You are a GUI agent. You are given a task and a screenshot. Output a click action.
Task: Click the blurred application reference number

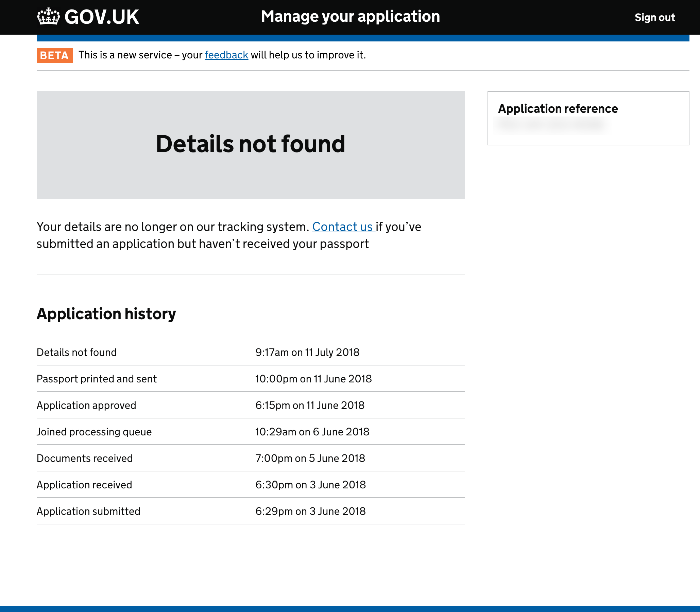click(551, 125)
